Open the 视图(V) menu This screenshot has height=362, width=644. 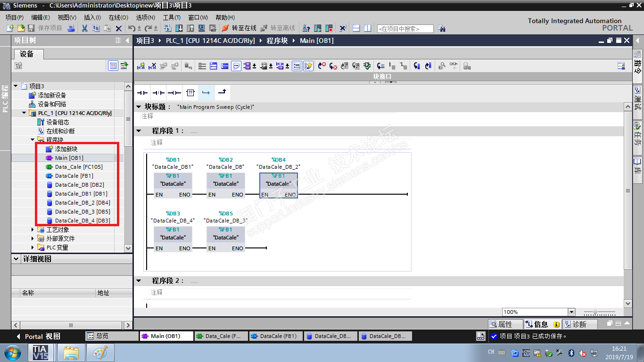point(67,17)
